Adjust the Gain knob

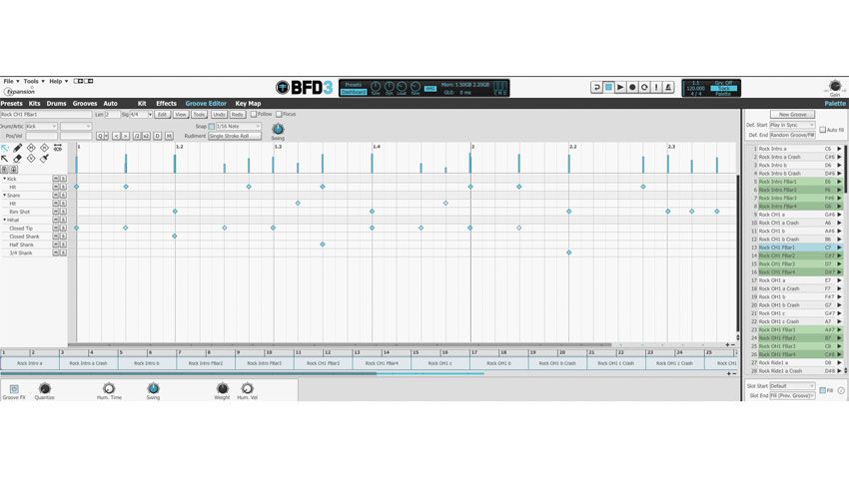coord(835,86)
